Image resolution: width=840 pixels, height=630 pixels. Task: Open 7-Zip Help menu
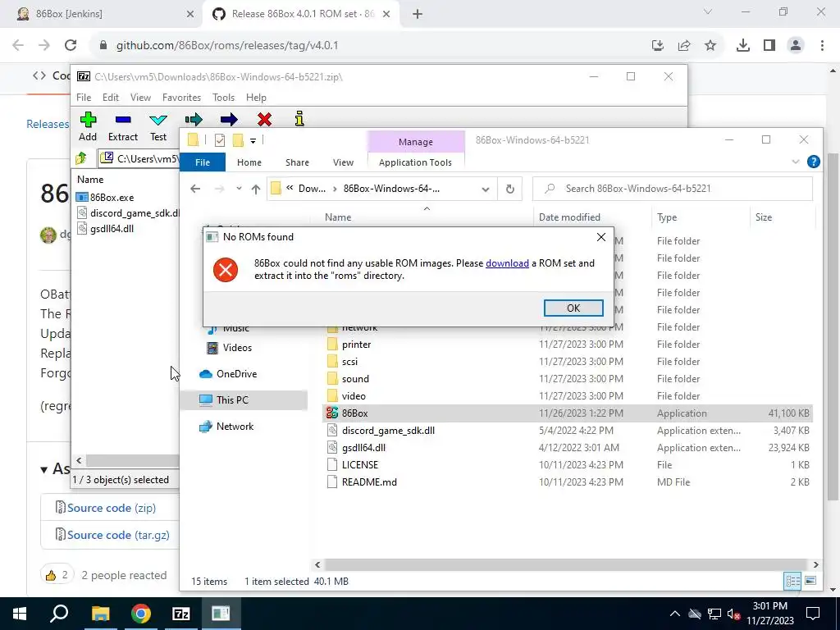coord(256,98)
